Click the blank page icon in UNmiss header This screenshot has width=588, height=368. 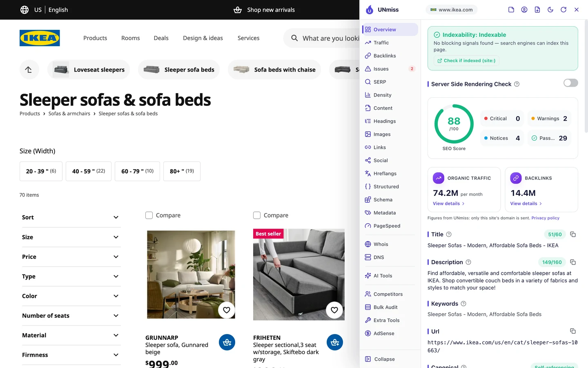pyautogui.click(x=511, y=10)
